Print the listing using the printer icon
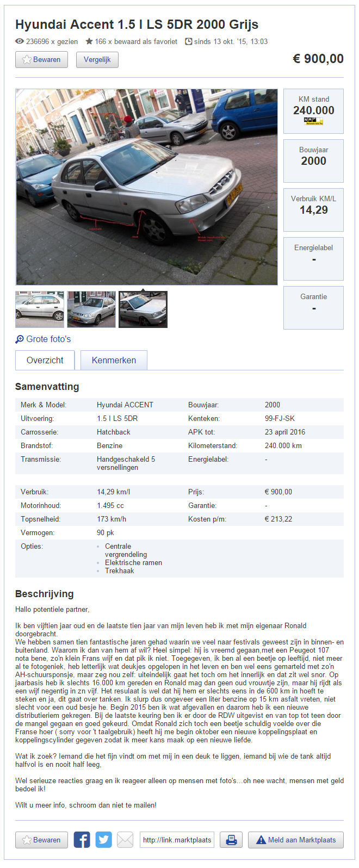The height and width of the screenshot is (868, 359). click(231, 840)
